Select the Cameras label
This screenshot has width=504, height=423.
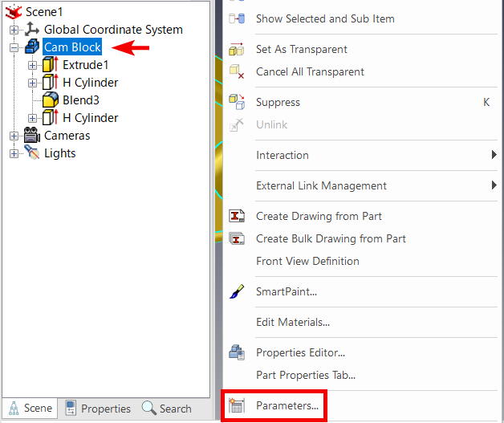coord(67,136)
